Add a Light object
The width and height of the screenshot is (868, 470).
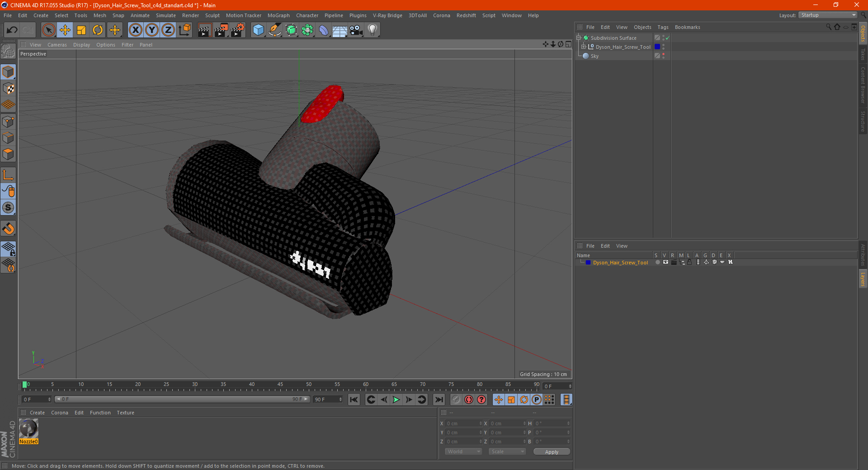[x=372, y=30]
